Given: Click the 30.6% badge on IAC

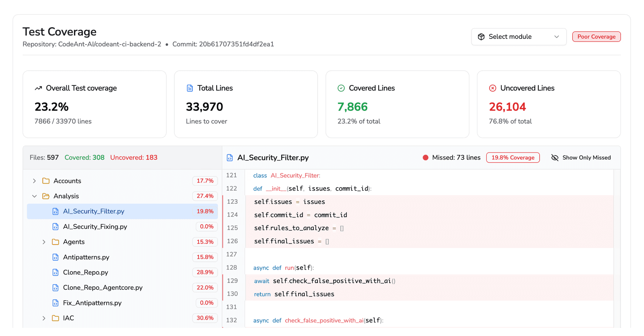Looking at the screenshot, I should point(205,318).
